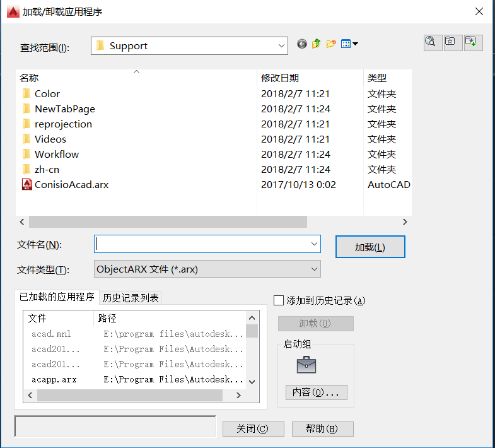Click the 加载(L) button
The width and height of the screenshot is (495, 448).
tap(370, 247)
